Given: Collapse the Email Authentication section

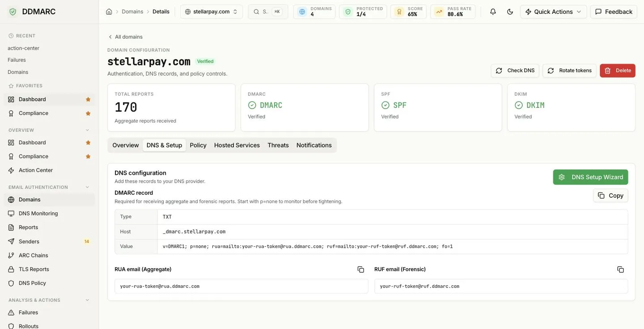Looking at the screenshot, I should click(x=87, y=187).
